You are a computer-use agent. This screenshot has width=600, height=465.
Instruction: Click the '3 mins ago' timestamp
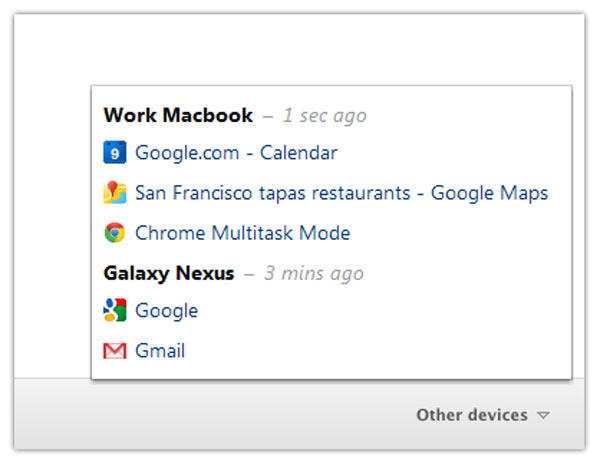(x=313, y=273)
